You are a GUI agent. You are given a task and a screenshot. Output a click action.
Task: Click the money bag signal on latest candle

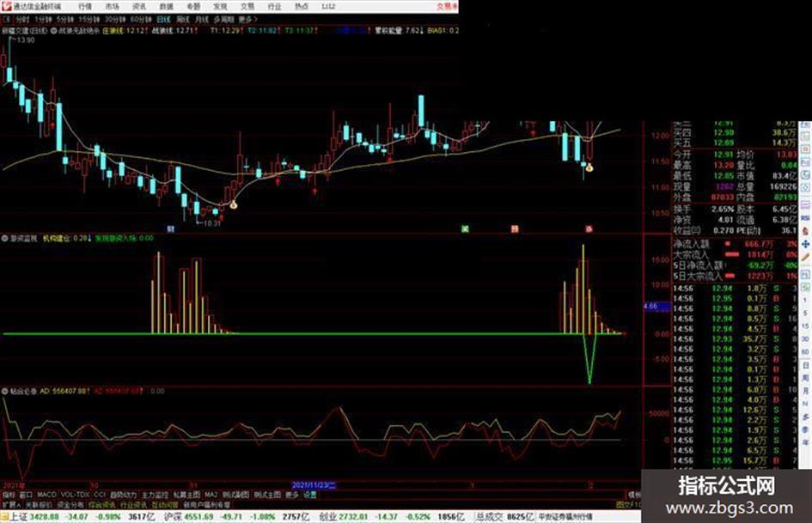pos(589,167)
